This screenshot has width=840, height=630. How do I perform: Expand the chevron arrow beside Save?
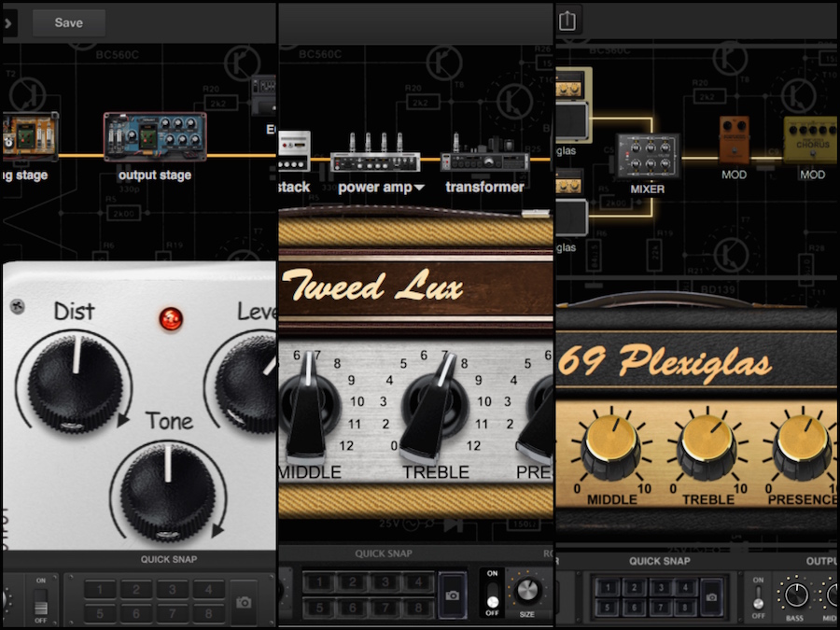pyautogui.click(x=8, y=23)
